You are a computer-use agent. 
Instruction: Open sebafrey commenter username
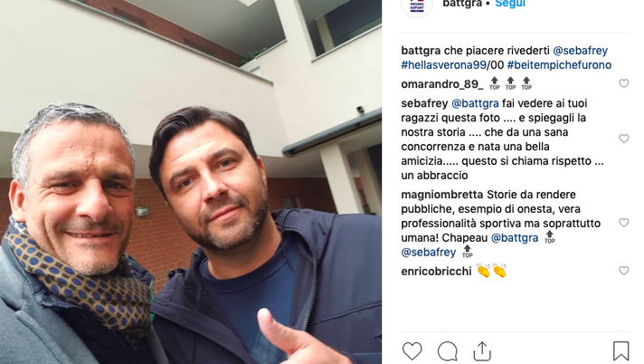point(424,103)
